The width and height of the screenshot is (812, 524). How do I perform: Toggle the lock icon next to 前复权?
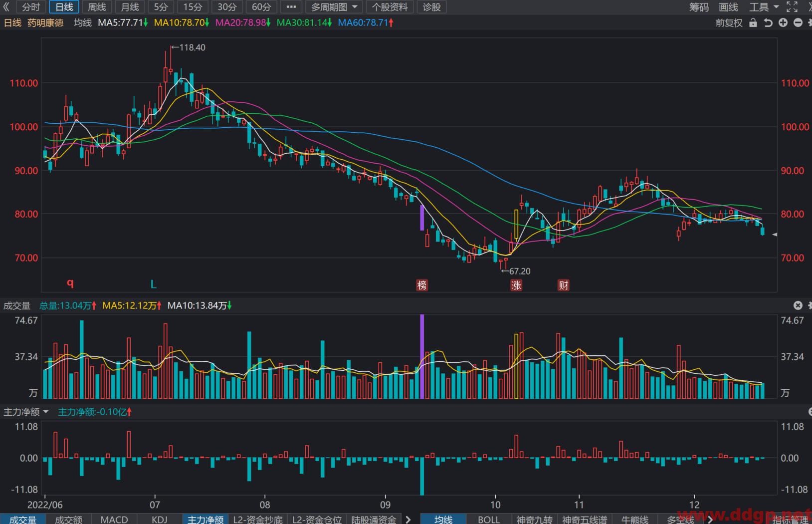pos(753,23)
